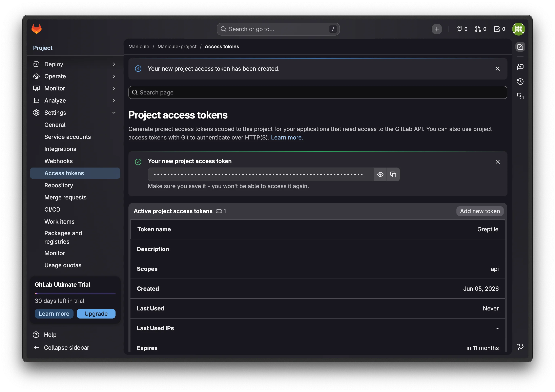
Task: Click GitLab Ultimate Trial title
Action: click(62, 285)
